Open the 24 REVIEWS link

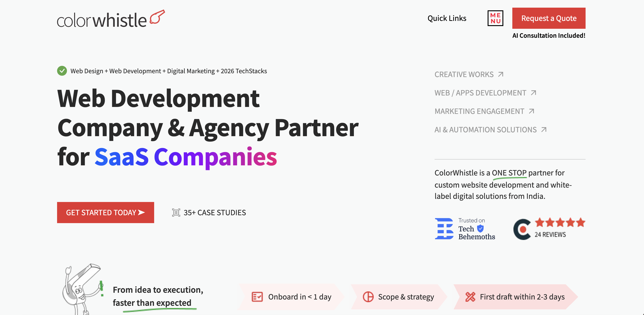(x=550, y=235)
